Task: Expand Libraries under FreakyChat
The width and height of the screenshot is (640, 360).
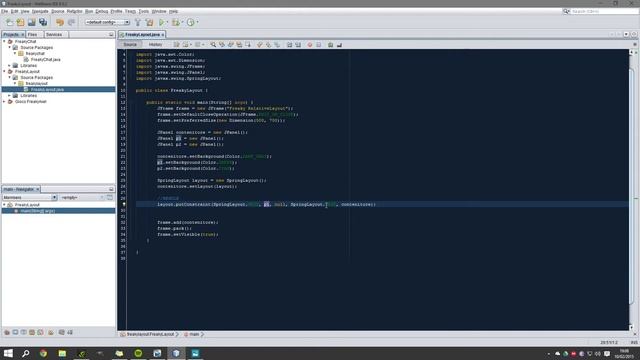Action: point(10,65)
